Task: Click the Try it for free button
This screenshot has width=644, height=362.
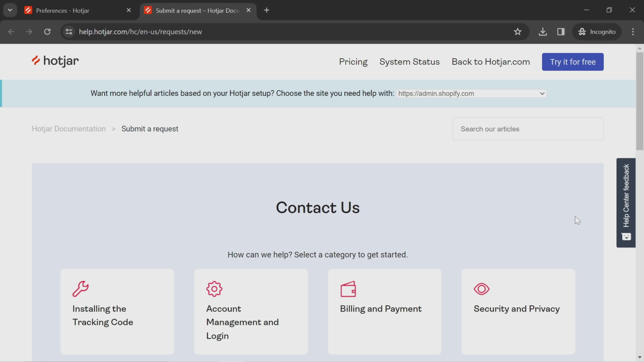Action: [x=573, y=62]
